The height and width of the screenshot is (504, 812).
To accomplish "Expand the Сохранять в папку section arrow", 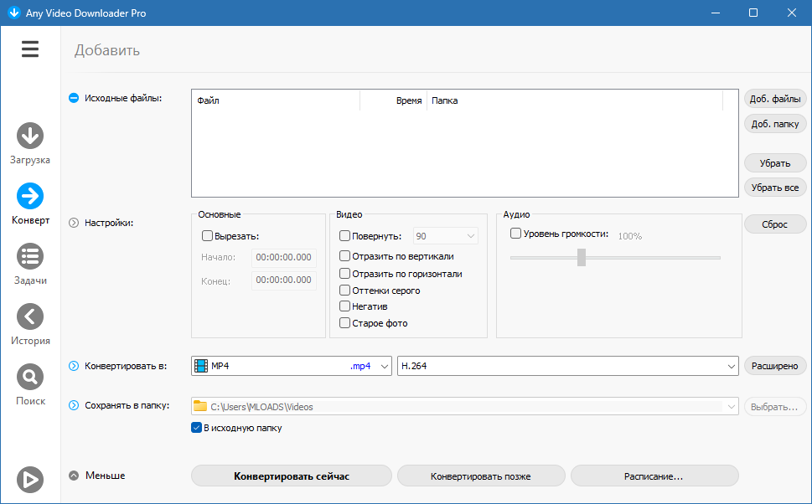I will [74, 405].
